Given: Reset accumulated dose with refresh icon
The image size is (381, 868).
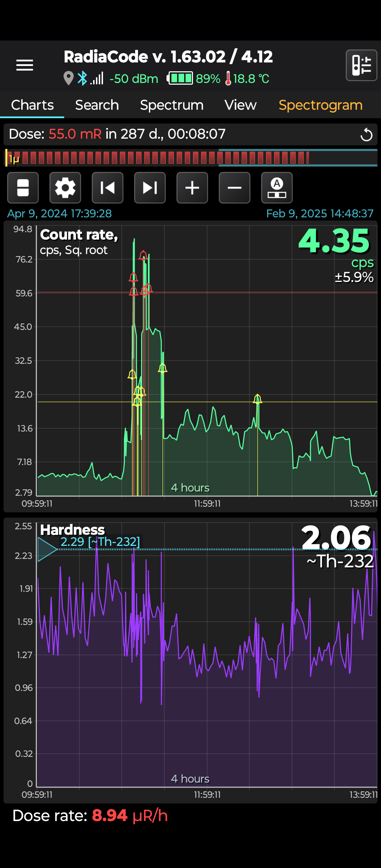Looking at the screenshot, I should [366, 134].
